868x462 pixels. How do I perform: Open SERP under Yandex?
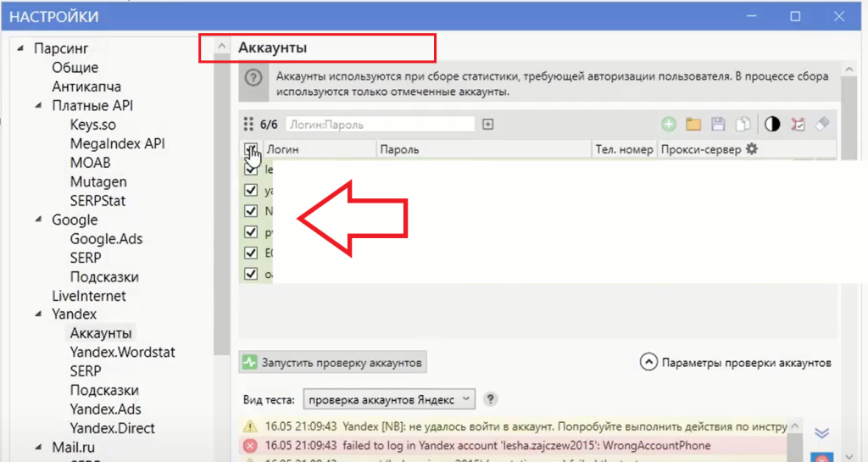[x=86, y=370]
